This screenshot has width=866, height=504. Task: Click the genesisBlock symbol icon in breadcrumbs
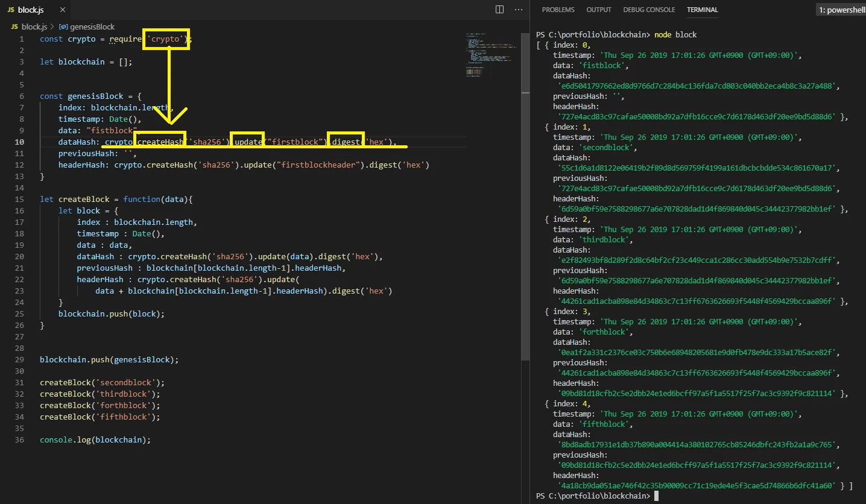[x=63, y=27]
